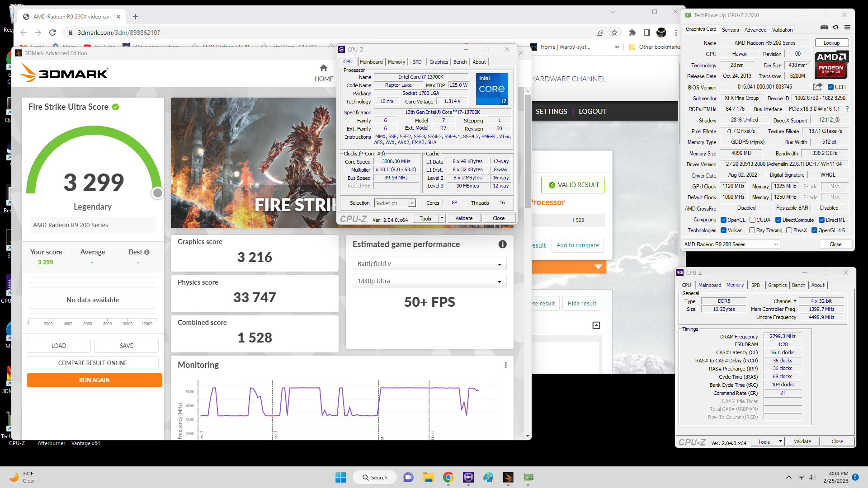Open the 3DMark taskbar icon
868x488 pixels.
[508, 477]
